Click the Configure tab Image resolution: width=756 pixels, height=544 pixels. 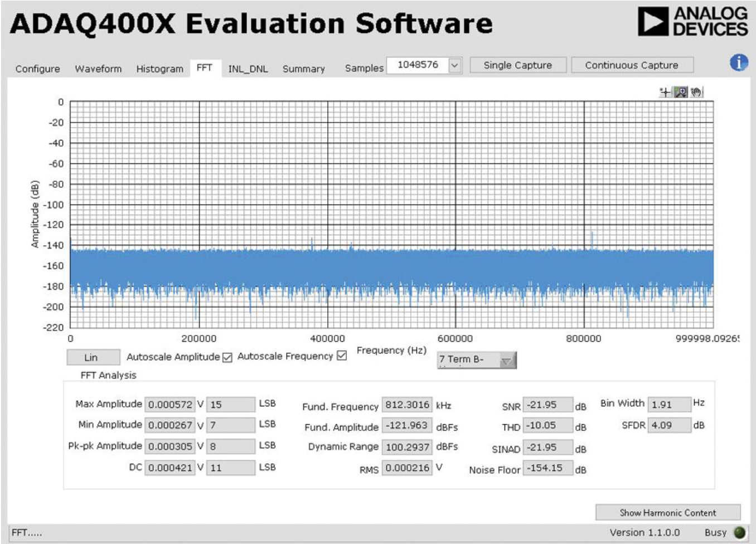[38, 69]
